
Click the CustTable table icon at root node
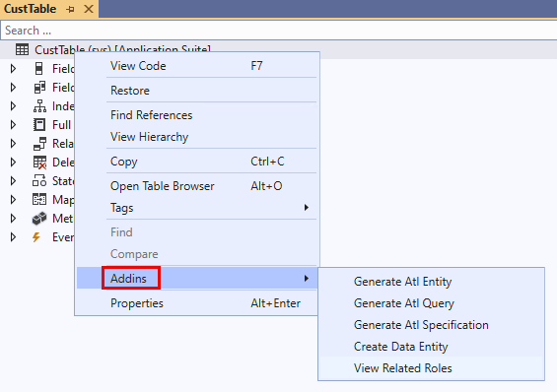22,49
